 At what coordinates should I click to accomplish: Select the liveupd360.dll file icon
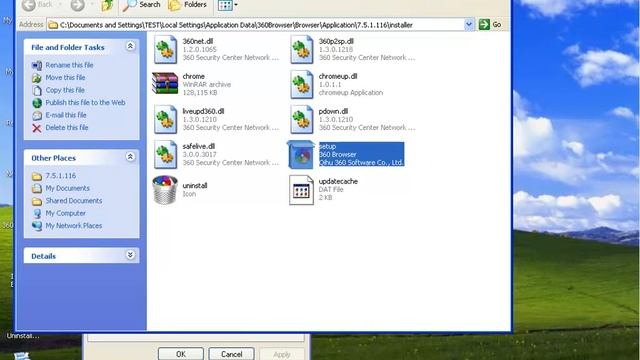click(x=165, y=120)
